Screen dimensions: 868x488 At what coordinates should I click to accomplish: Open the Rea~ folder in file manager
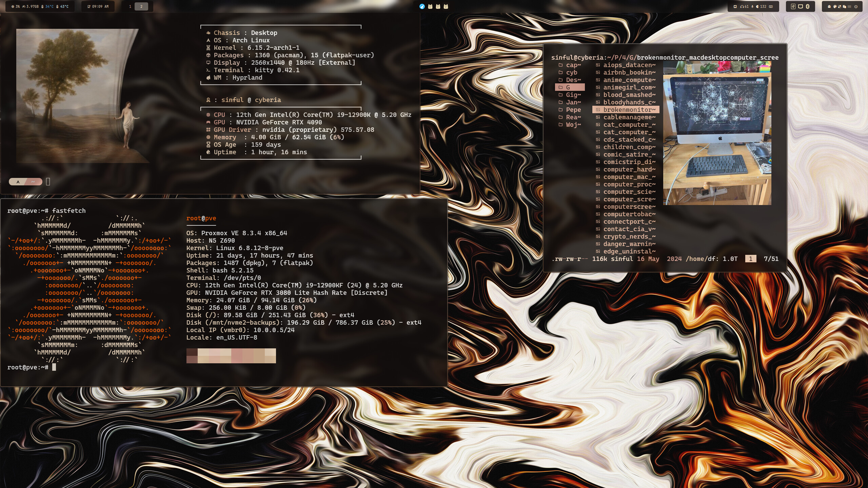570,117
